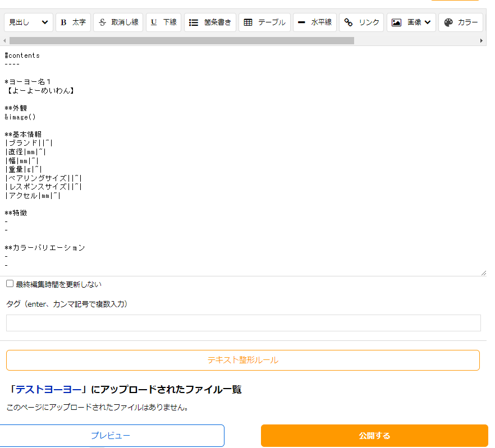This screenshot has height=448, width=495.
Task: Insert a hyperlink with リンク button
Action: click(x=361, y=22)
